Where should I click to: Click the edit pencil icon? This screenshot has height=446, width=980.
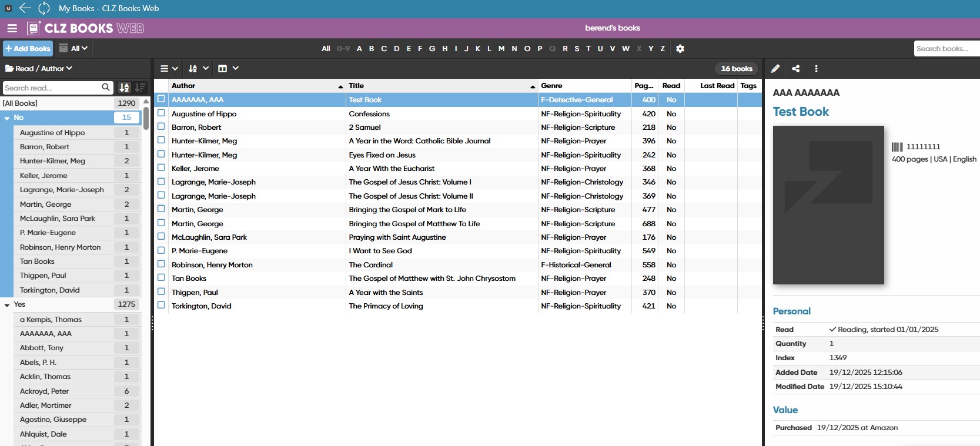(x=775, y=69)
